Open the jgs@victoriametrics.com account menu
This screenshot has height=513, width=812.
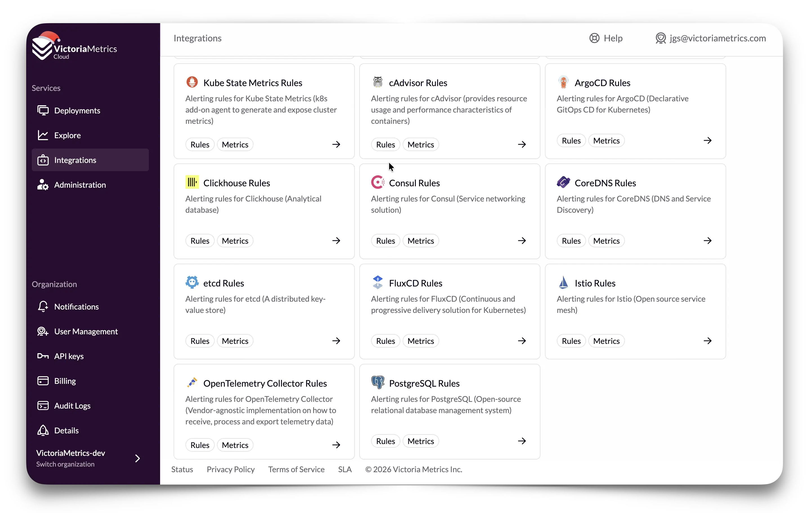(x=710, y=38)
